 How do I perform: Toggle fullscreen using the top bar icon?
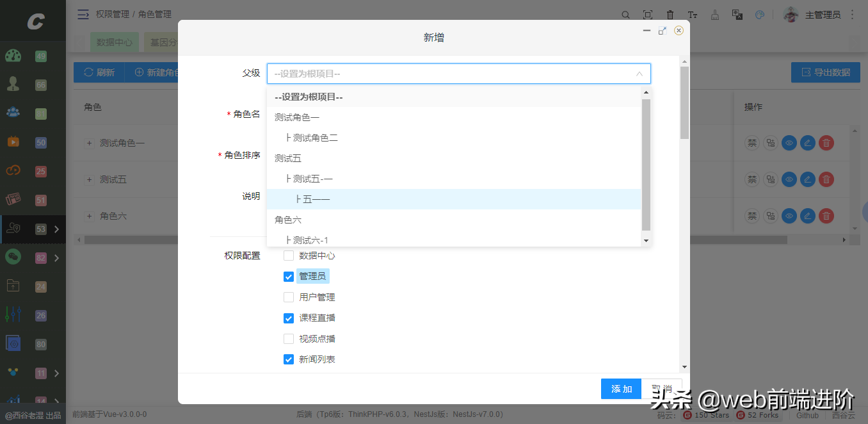coord(648,15)
